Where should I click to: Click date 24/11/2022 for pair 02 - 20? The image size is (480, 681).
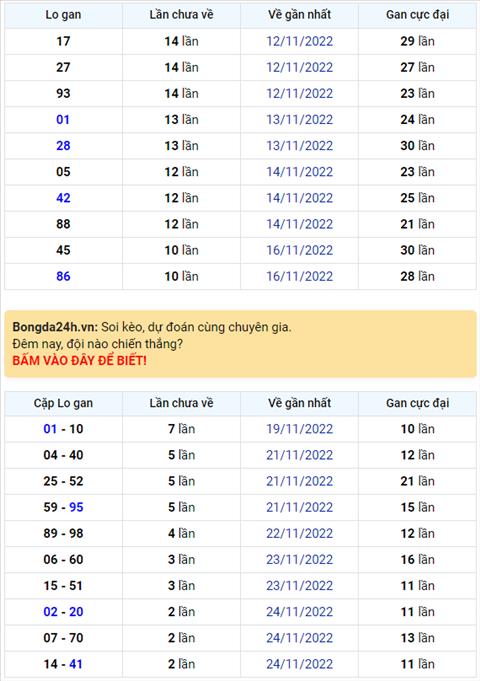300,612
